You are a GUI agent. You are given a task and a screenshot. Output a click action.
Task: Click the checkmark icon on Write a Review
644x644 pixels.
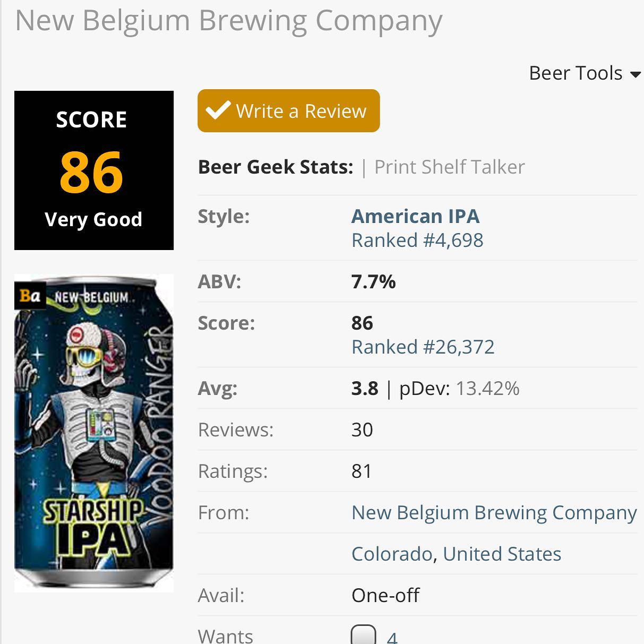[218, 110]
